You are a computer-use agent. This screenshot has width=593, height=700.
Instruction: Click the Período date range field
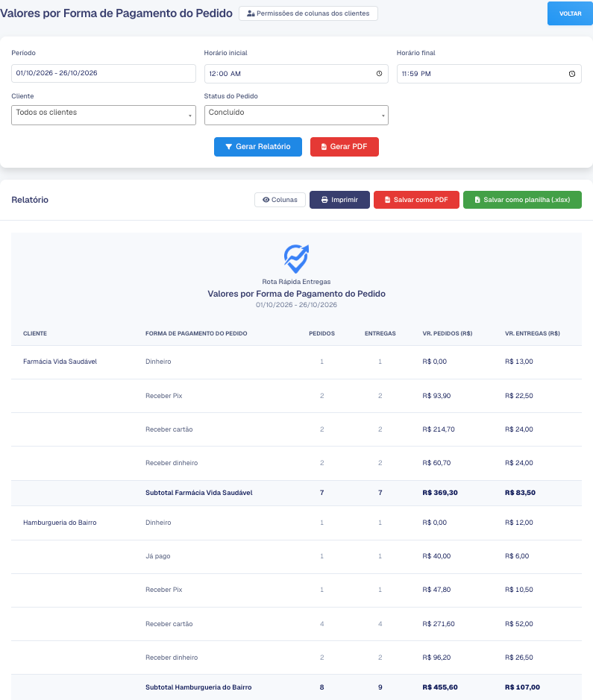[104, 73]
